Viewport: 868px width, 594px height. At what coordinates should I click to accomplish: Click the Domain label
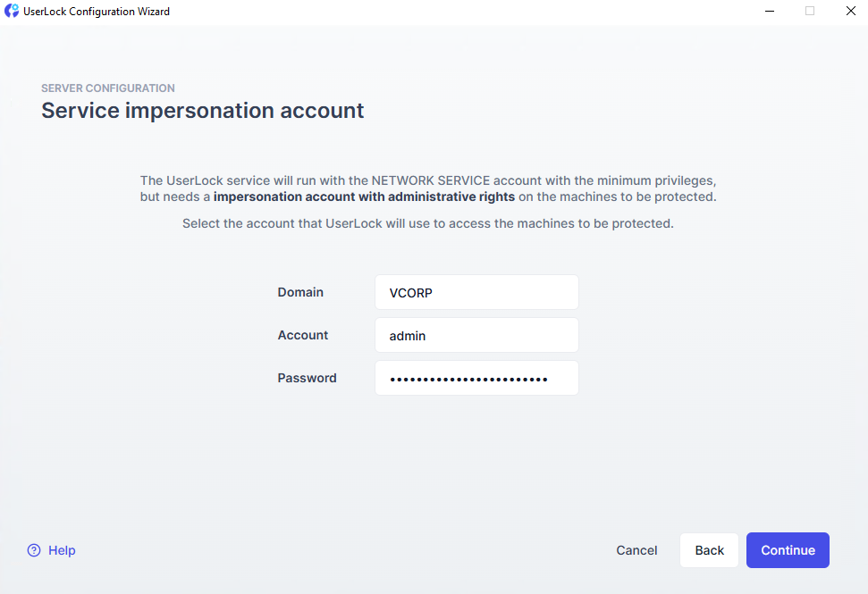click(x=300, y=292)
